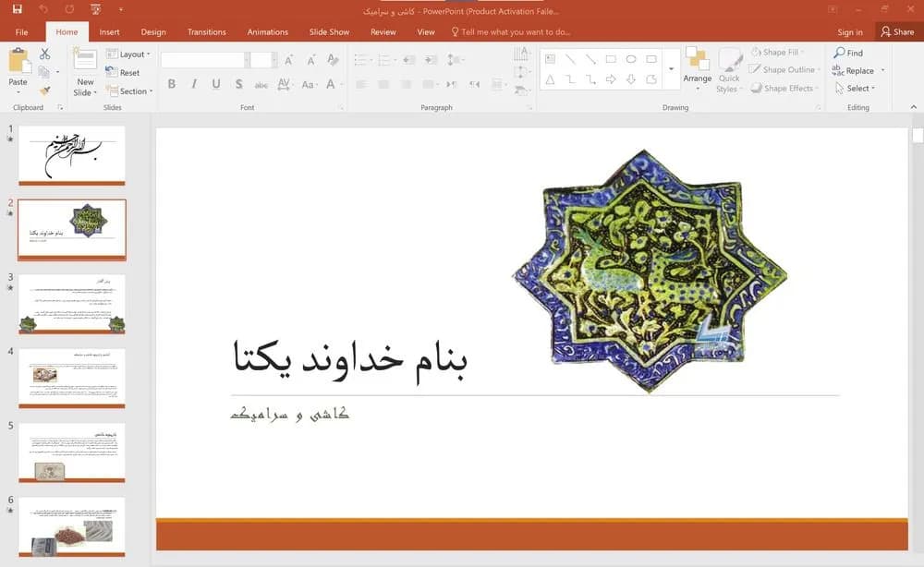
Task: Save the presentation using the floppy disk icon
Action: (x=17, y=9)
